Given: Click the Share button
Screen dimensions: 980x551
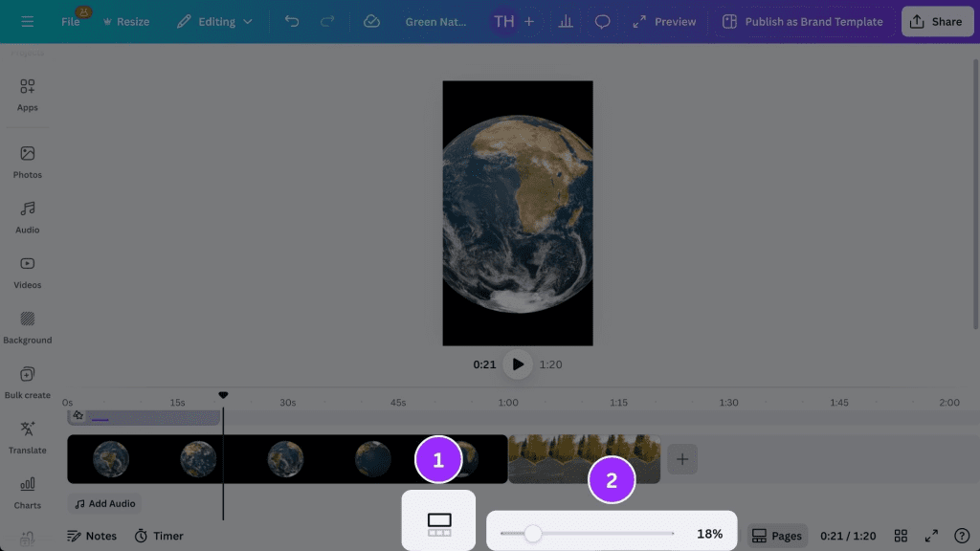Looking at the screenshot, I should coord(937,21).
